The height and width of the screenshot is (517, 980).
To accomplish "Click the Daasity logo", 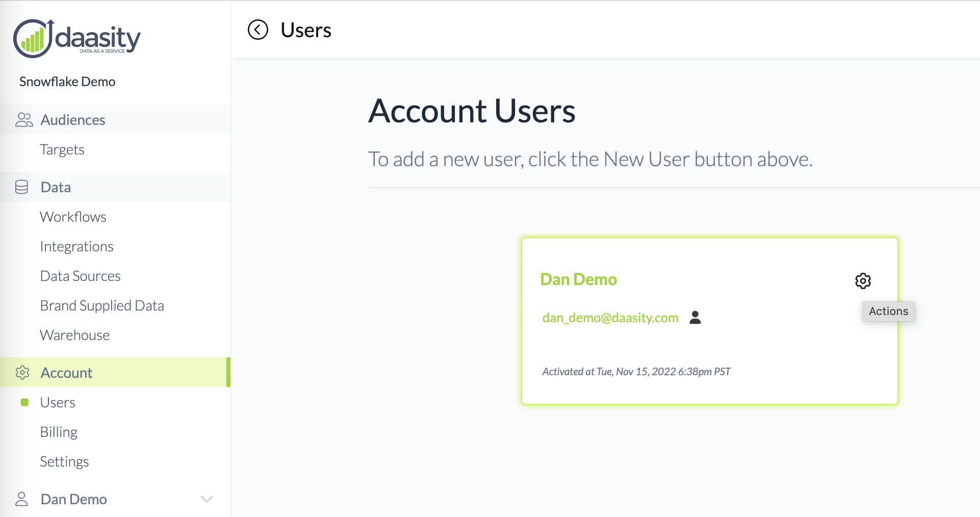I will 77,38.
